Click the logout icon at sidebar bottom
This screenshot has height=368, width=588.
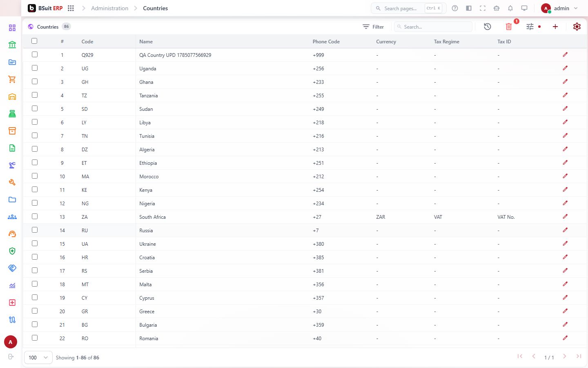pos(11,357)
